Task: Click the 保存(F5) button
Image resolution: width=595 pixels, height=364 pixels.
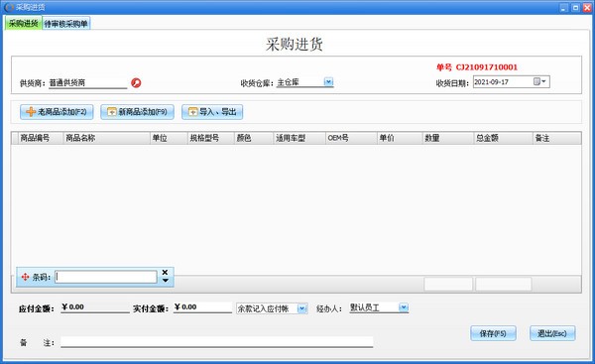Action: coord(493,333)
